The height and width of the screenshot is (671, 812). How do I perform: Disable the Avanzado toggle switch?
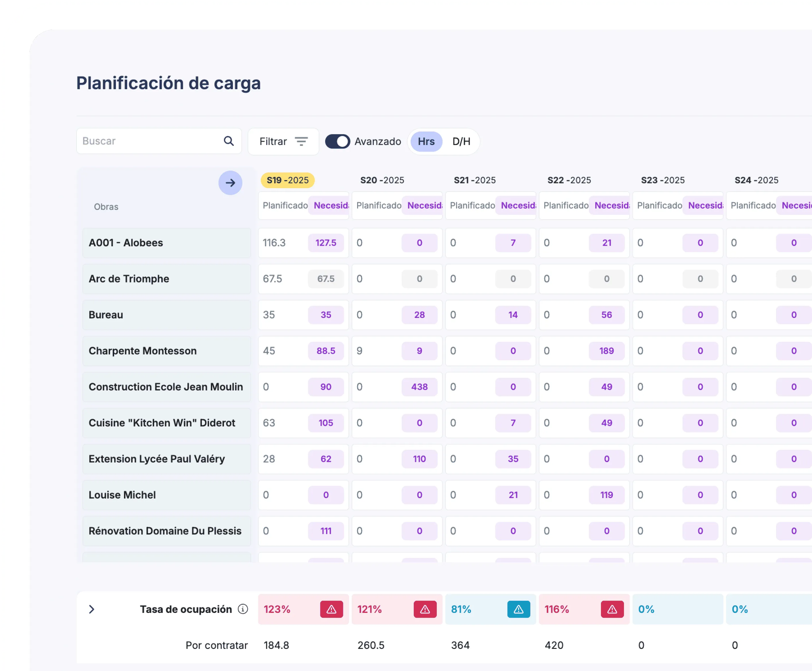[x=337, y=141]
